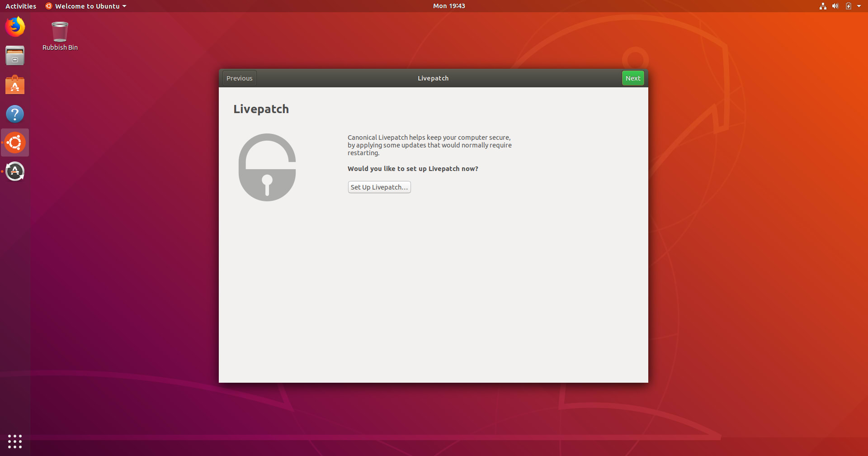868x456 pixels.
Task: Launch Firefox from the dock
Action: [15, 27]
